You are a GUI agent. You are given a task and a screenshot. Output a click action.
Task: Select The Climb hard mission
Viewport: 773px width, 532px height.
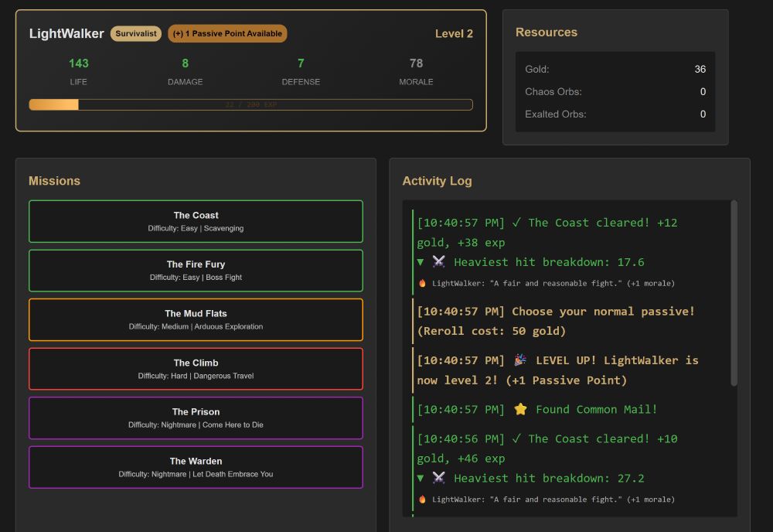[196, 369]
